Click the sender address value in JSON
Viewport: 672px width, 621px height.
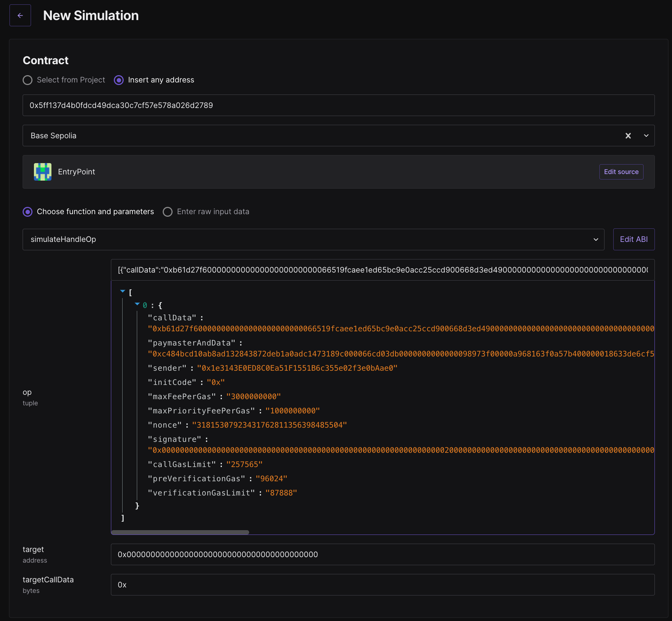tap(297, 368)
